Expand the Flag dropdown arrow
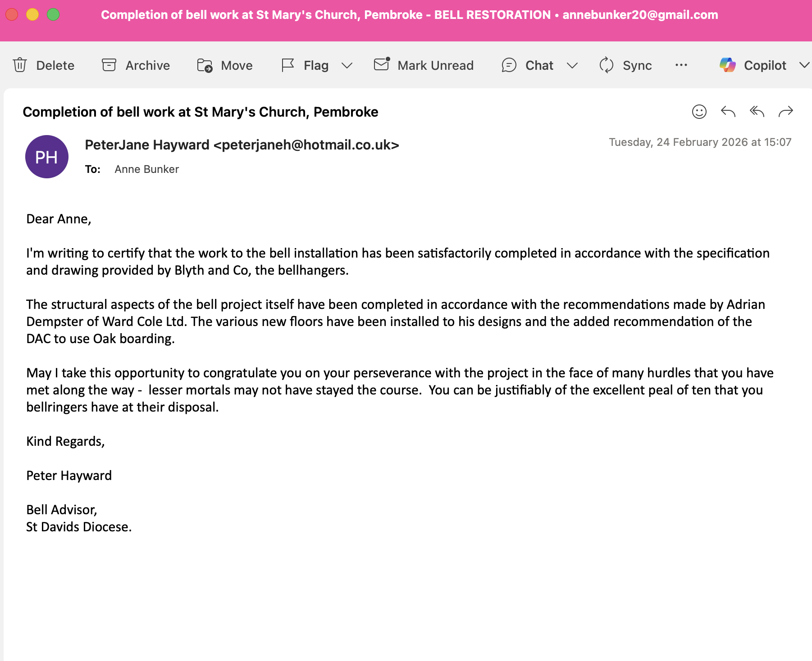Screen dimensions: 812x661 (347, 66)
